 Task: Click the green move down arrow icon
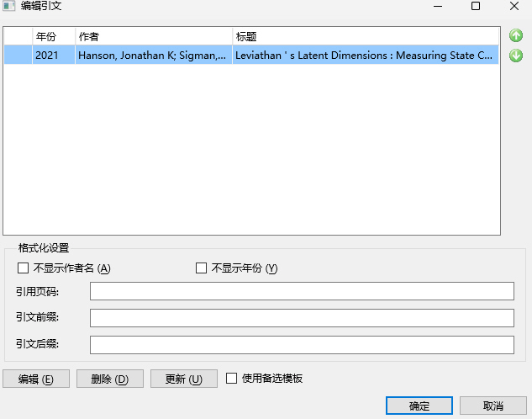[516, 56]
